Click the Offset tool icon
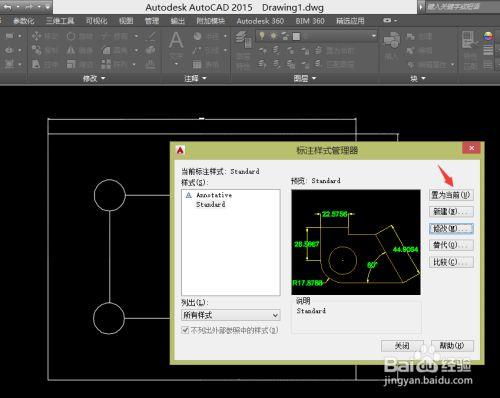Image resolution: width=500 pixels, height=398 pixels. pyautogui.click(x=151, y=64)
